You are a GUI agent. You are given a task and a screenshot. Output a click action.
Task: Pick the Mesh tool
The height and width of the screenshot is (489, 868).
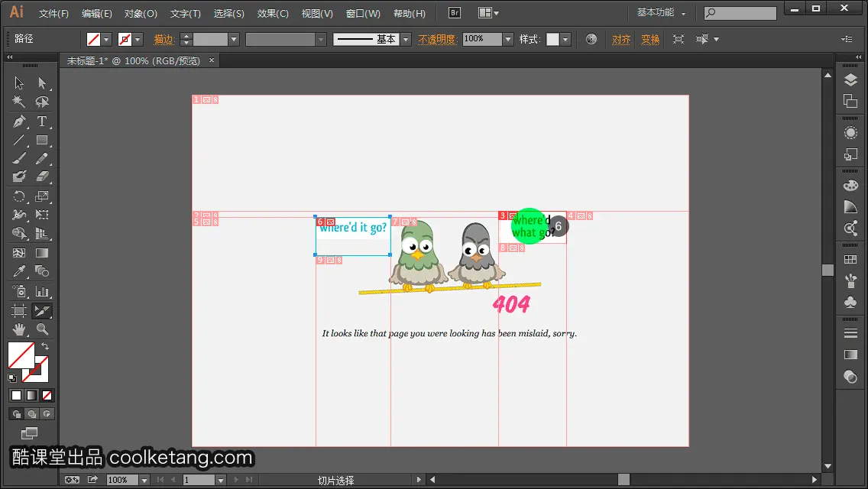pos(19,253)
